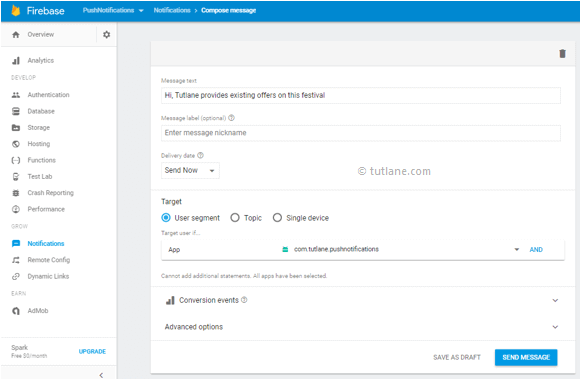The image size is (580, 379).
Task: Open project settings gear icon
Action: coord(107,34)
